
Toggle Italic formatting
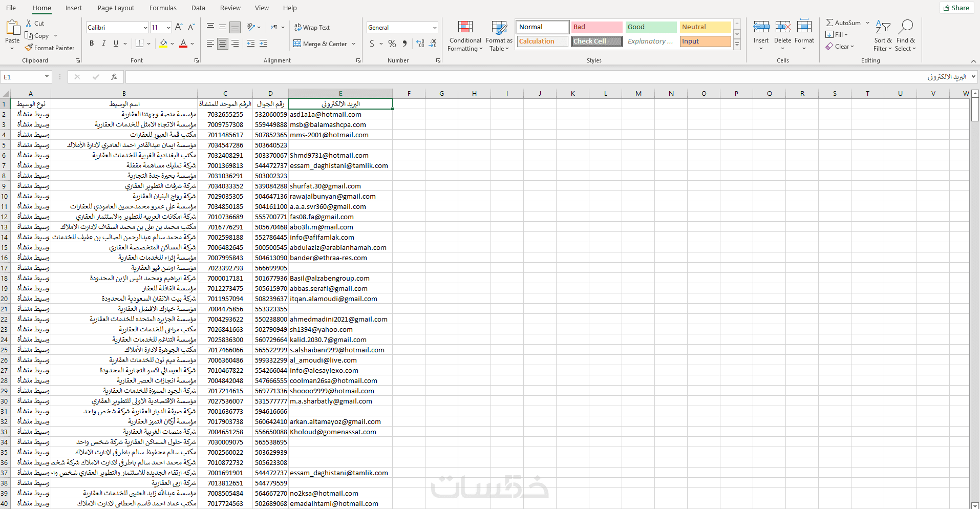click(104, 44)
